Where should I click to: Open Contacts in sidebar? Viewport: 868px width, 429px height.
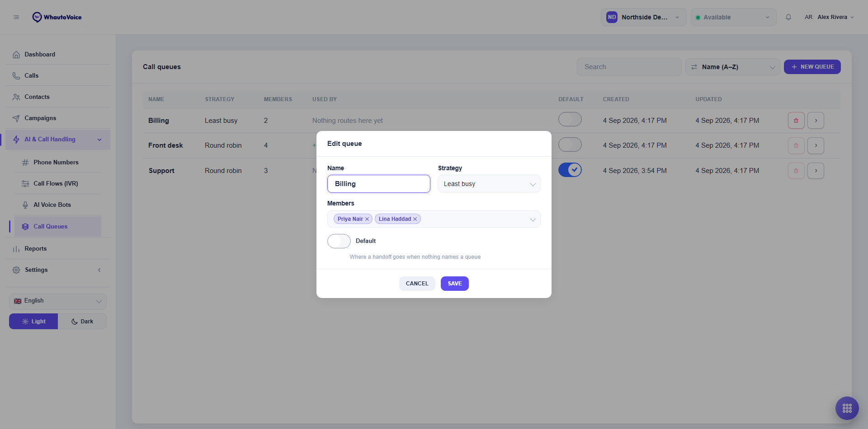tap(58, 97)
